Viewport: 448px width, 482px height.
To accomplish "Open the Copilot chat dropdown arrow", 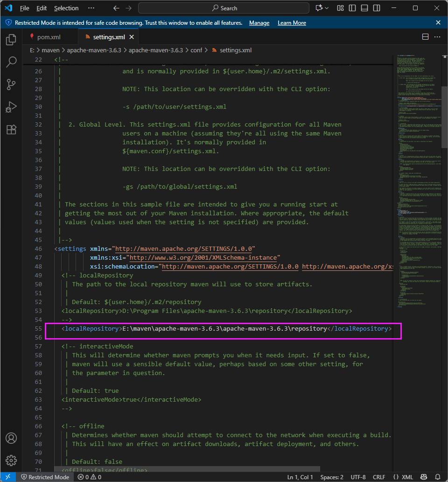I will point(327,8).
